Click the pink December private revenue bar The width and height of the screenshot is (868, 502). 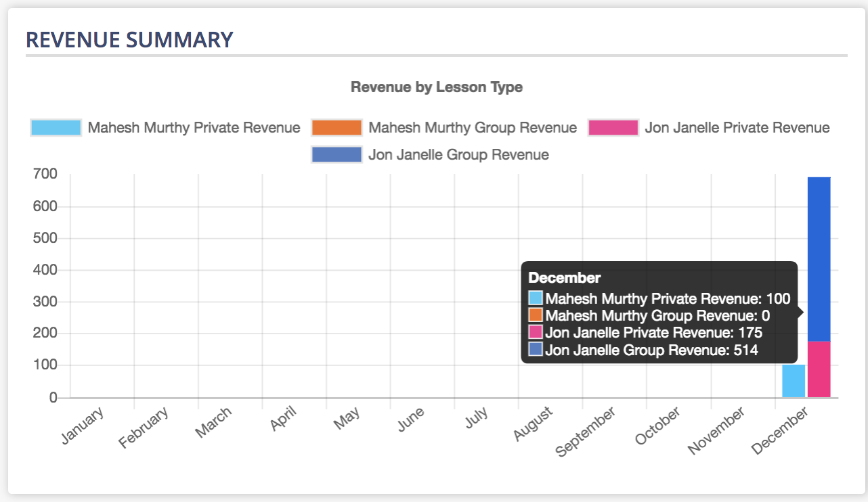pyautogui.click(x=819, y=369)
